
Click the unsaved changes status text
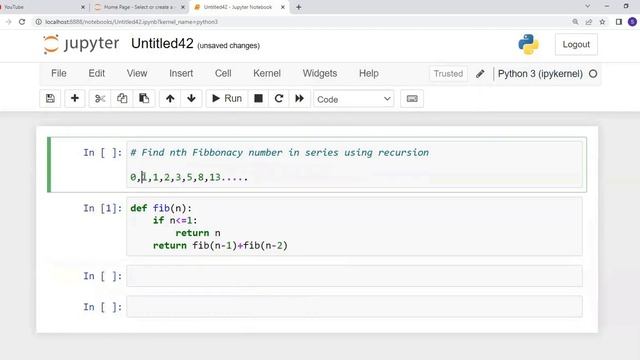(x=229, y=46)
